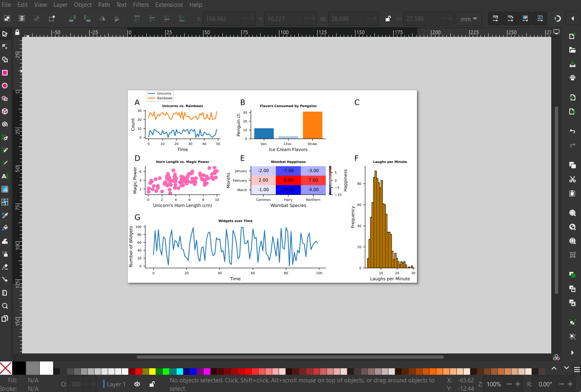
Task: Increase zoom with the plus button
Action: (x=517, y=384)
